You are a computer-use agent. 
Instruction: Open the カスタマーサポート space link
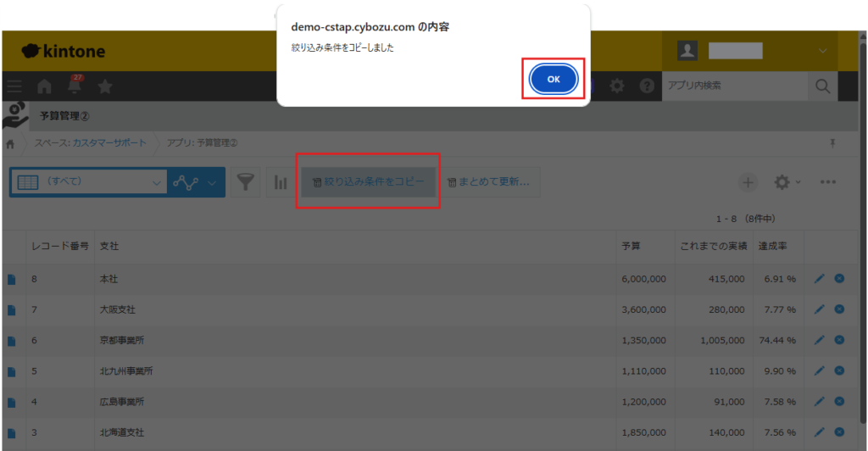tap(109, 142)
